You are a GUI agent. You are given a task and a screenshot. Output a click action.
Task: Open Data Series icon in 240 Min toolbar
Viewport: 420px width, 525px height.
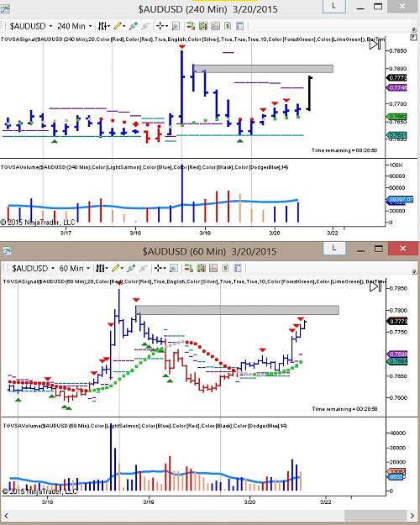tap(215, 26)
